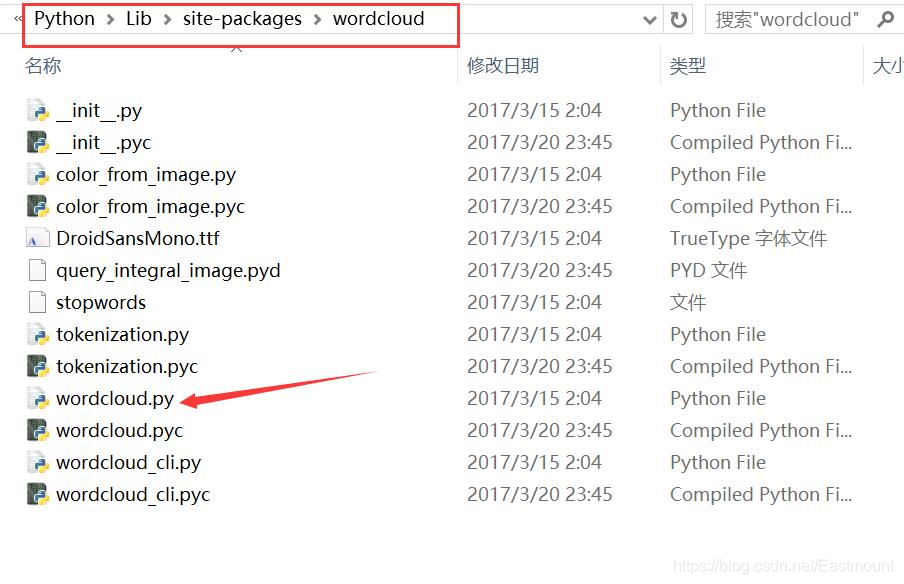Expand the chevron after site-packages in breadcrumb
The height and width of the screenshot is (584, 904).
(x=318, y=20)
